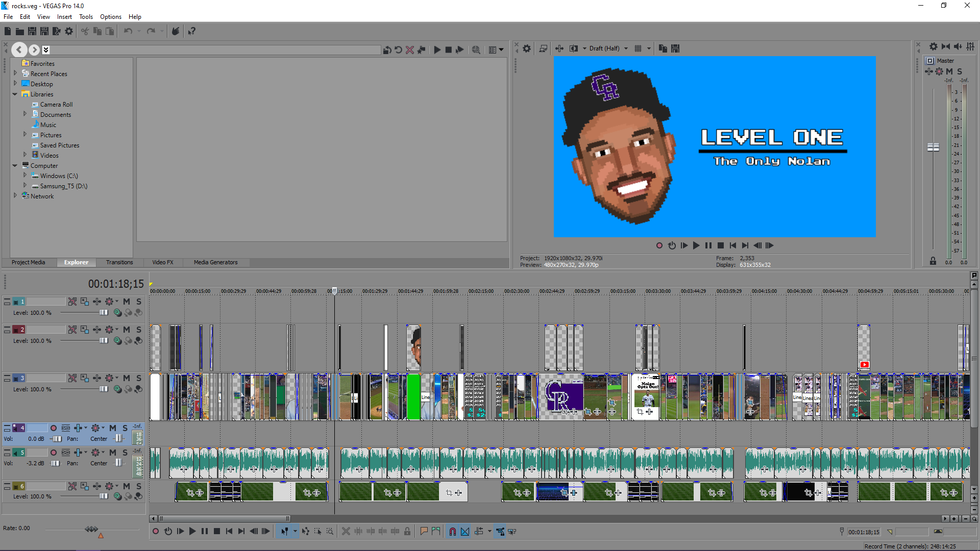
Task: Solo video track 2
Action: (139, 330)
